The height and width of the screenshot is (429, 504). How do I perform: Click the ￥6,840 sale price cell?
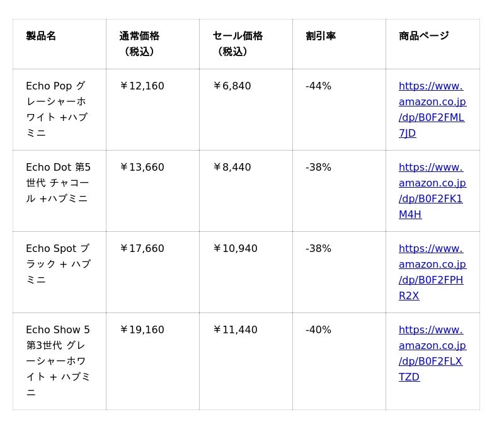point(232,86)
